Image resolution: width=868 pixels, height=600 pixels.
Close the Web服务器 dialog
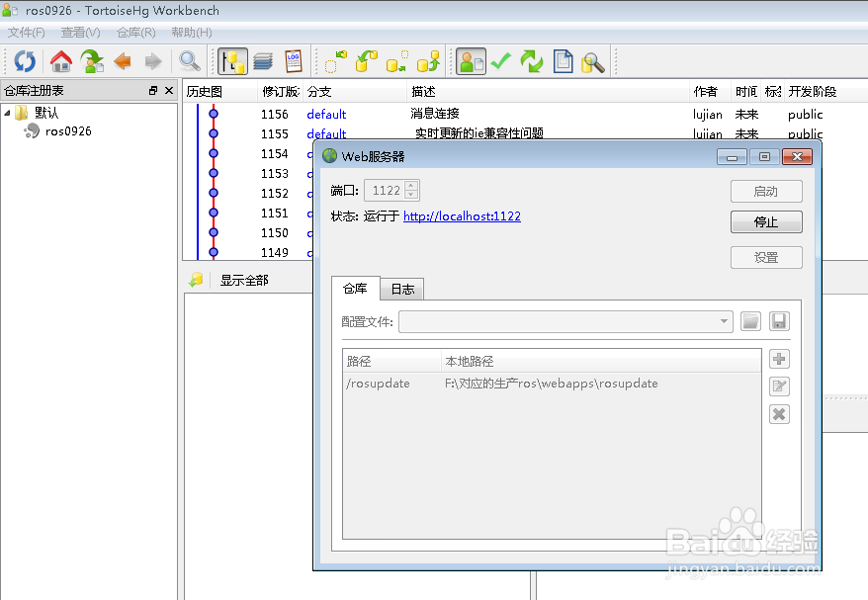(x=797, y=157)
